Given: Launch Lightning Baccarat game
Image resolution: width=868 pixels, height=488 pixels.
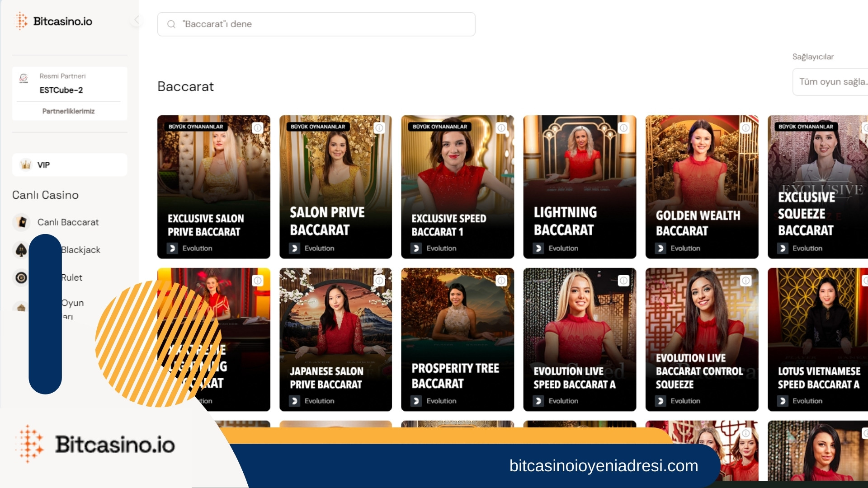Looking at the screenshot, I should point(580,187).
